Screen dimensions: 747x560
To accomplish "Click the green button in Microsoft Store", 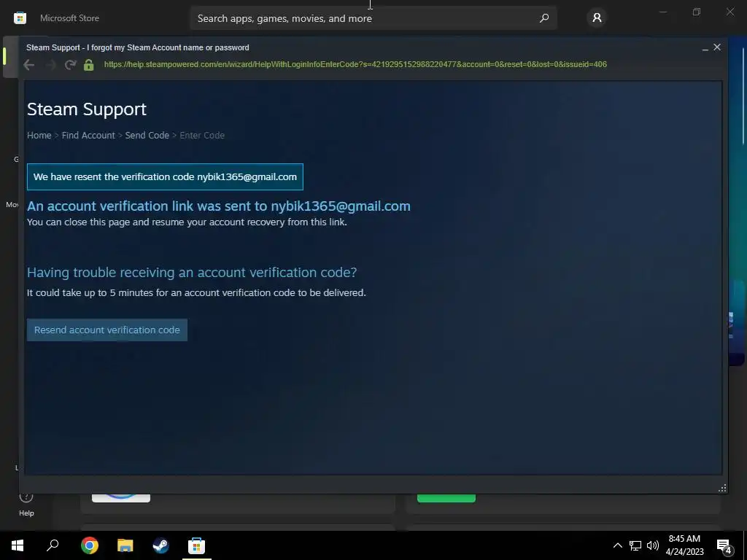I will [x=446, y=497].
